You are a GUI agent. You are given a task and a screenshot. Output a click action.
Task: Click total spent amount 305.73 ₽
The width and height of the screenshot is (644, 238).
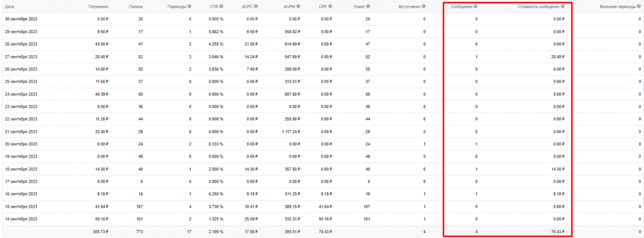pos(99,232)
